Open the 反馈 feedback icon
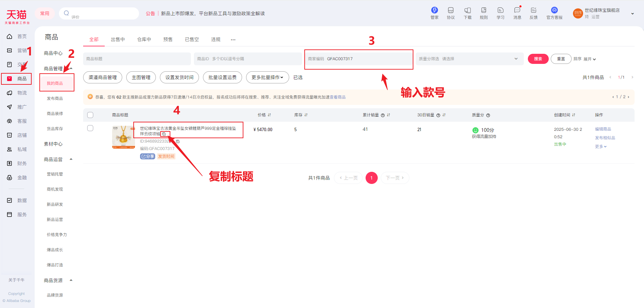 (533, 10)
